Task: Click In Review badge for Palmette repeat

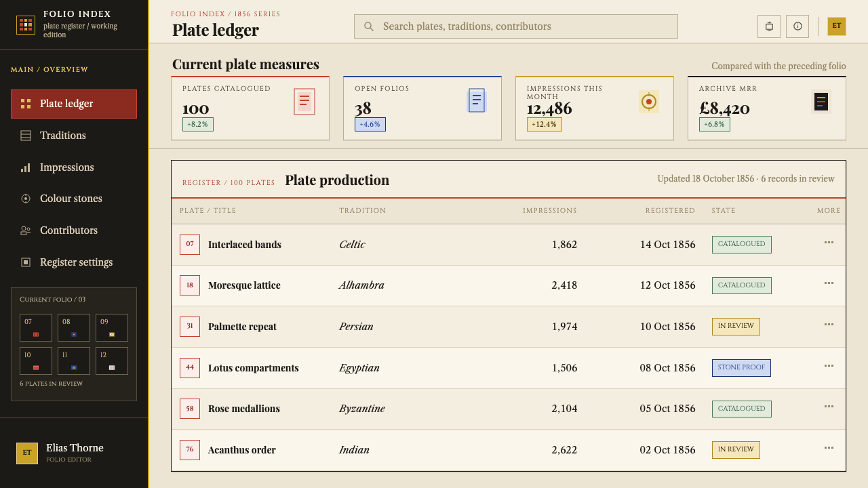Action: (736, 327)
